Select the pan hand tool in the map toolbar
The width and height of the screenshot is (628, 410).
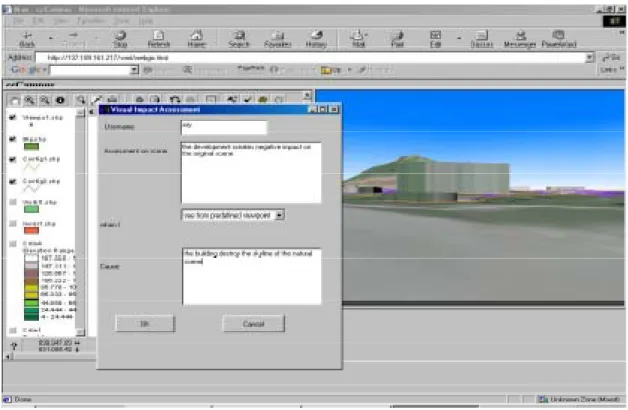tap(14, 100)
